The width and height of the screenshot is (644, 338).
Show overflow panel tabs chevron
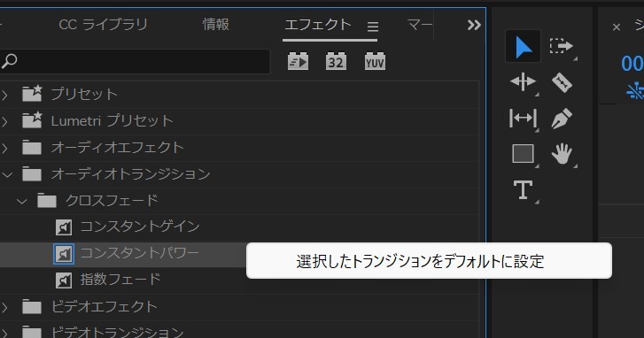[474, 26]
